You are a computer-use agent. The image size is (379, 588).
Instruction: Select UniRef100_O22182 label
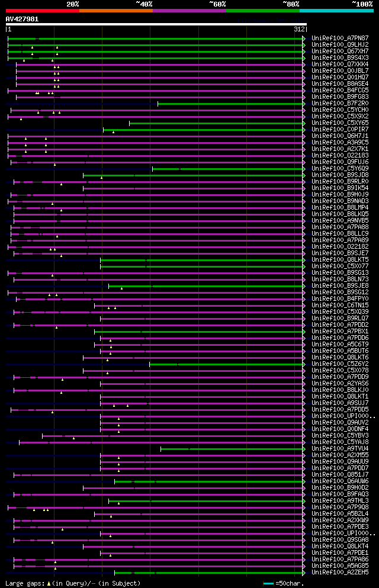click(x=340, y=247)
